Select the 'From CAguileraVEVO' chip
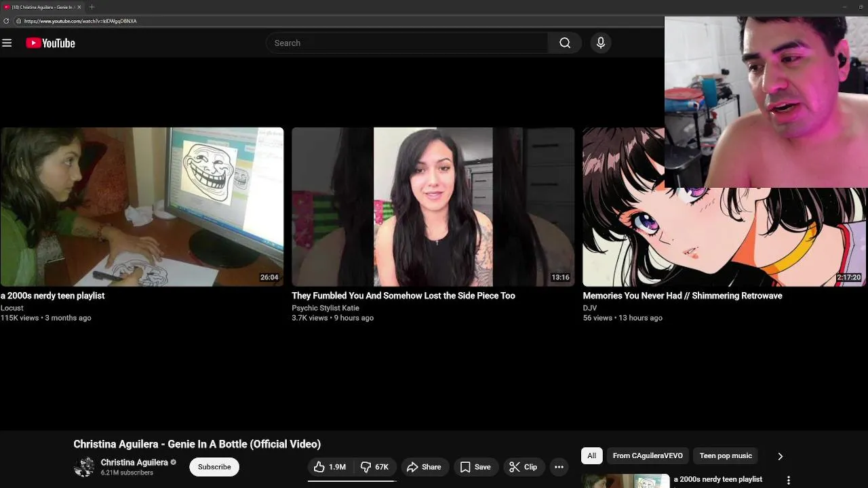The height and width of the screenshot is (488, 868). coord(648,456)
